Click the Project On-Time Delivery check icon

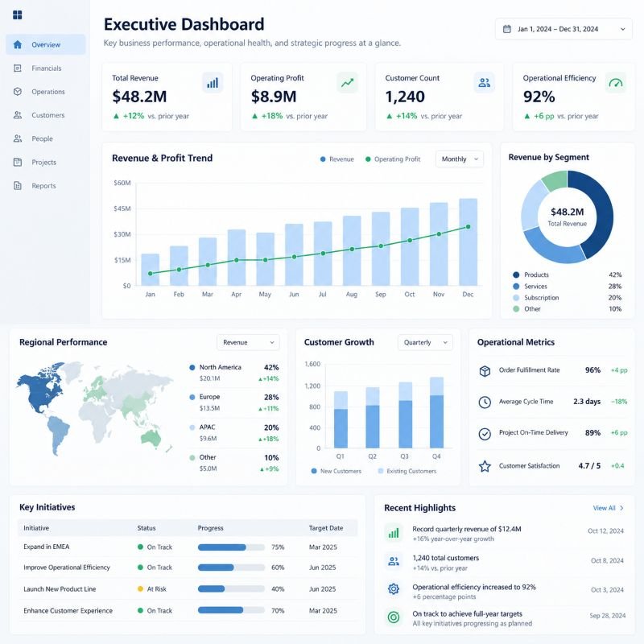tap(485, 434)
